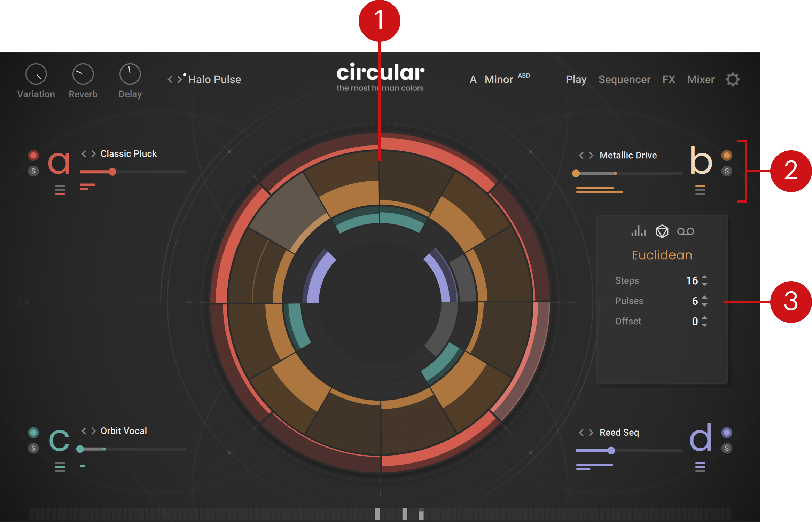
Task: Open the dice randomizer icon above Euclidean
Action: 662,231
